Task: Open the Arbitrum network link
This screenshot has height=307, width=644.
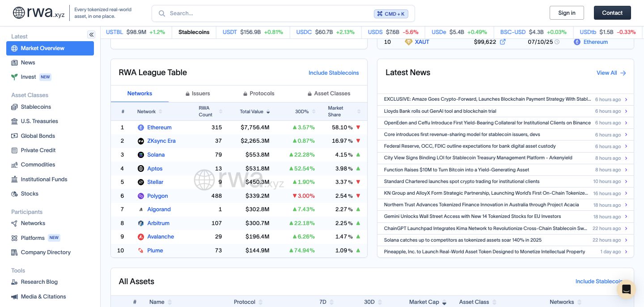Action: click(158, 223)
